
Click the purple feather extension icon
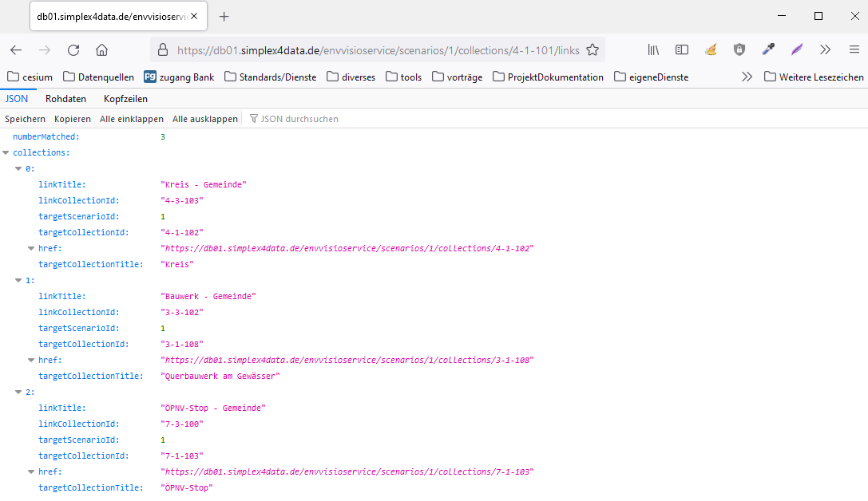tap(797, 49)
